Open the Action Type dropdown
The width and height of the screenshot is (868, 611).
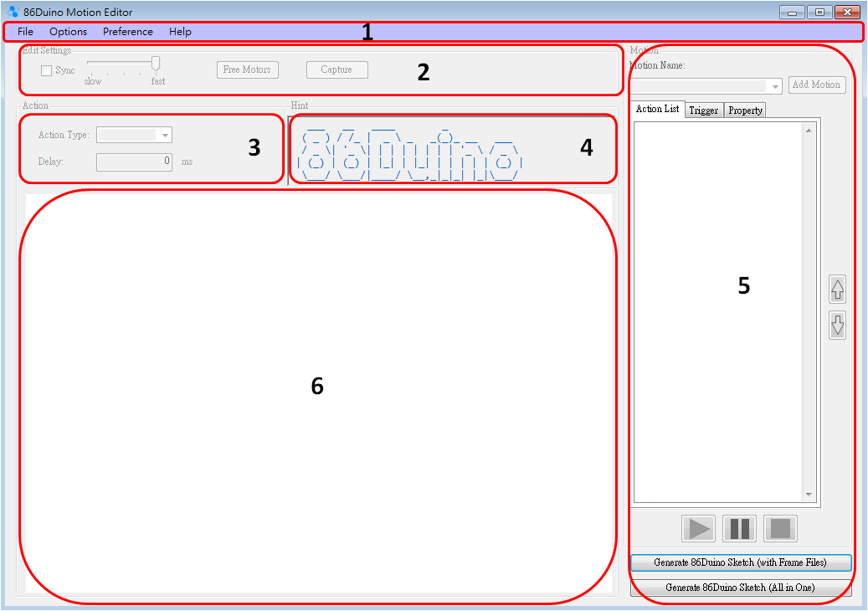135,135
